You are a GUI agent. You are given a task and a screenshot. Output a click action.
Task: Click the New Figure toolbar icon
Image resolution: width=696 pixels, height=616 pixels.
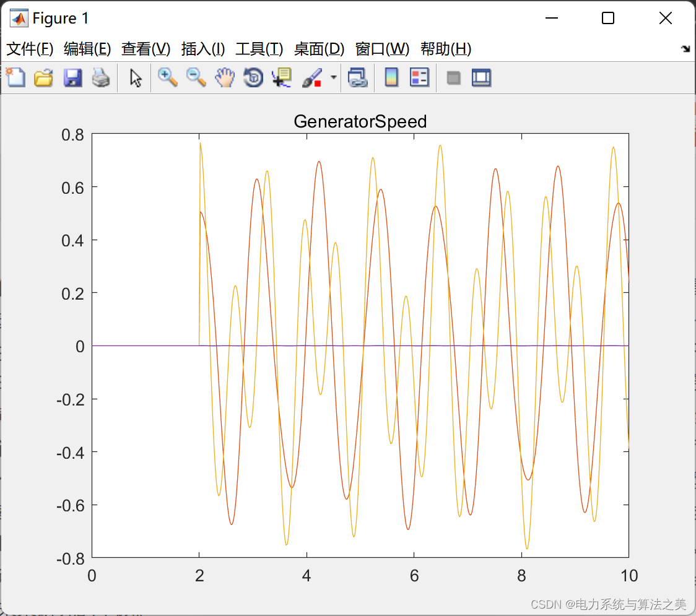pos(16,77)
